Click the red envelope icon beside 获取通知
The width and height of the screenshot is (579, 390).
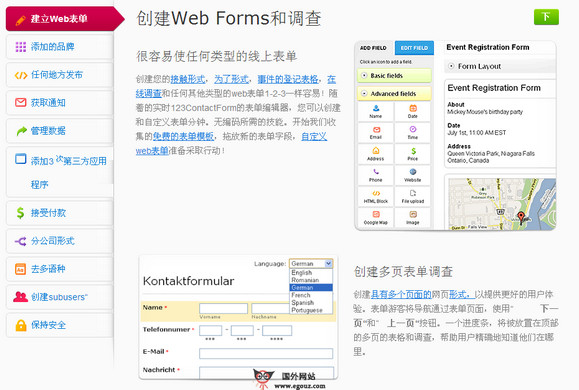pyautogui.click(x=21, y=102)
